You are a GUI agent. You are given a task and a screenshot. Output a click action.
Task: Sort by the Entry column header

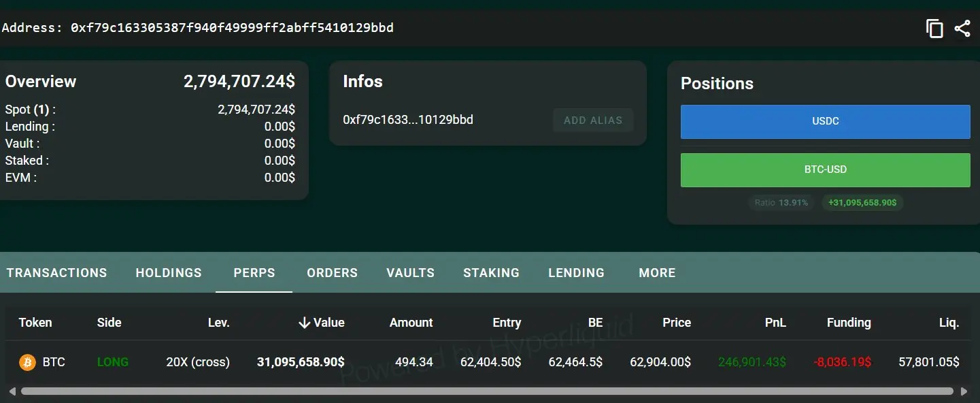[507, 323]
